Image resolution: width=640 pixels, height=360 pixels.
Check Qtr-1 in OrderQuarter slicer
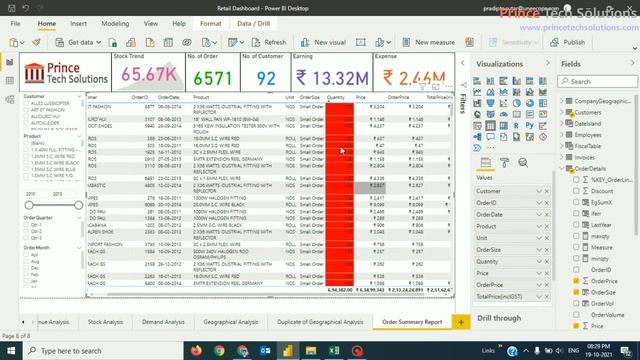point(27,225)
